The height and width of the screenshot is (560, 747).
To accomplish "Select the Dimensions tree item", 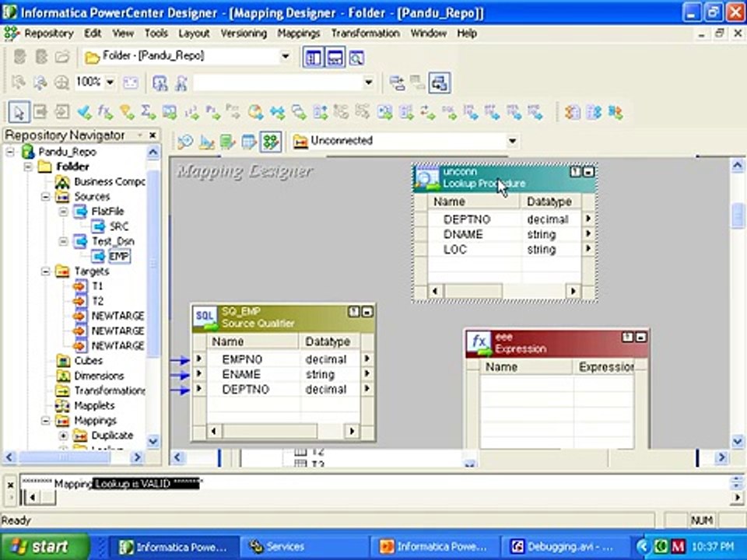I will click(x=99, y=376).
